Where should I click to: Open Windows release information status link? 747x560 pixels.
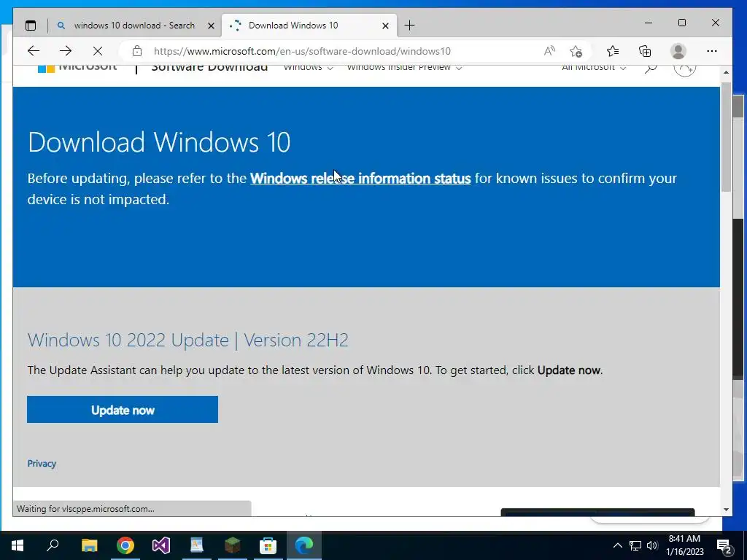pyautogui.click(x=360, y=178)
